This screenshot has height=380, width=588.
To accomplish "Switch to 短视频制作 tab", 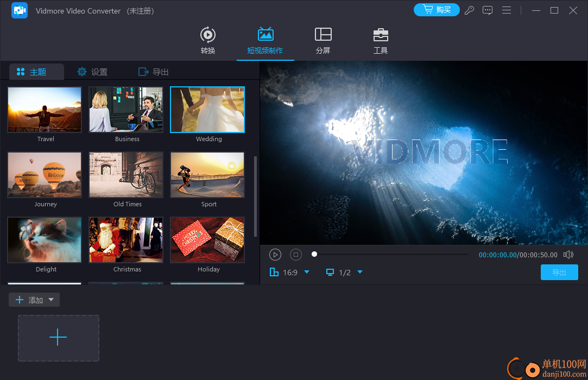I will (x=265, y=41).
